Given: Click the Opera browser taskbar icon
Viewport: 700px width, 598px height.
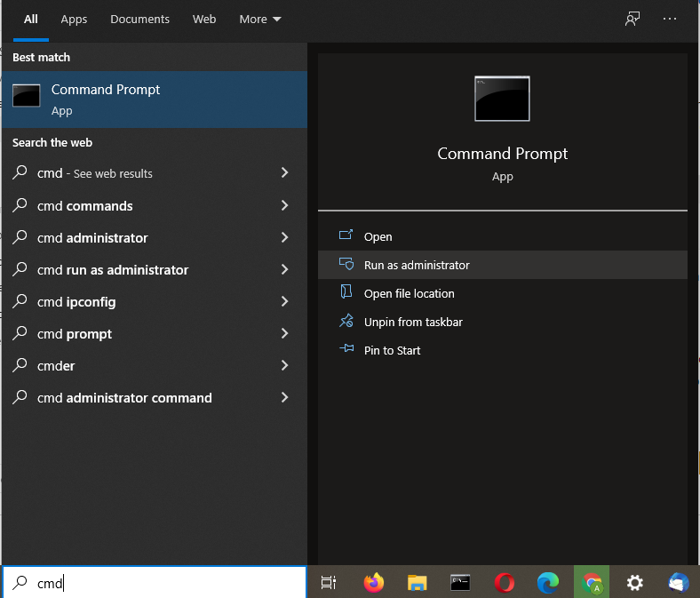Looking at the screenshot, I should coord(505,582).
